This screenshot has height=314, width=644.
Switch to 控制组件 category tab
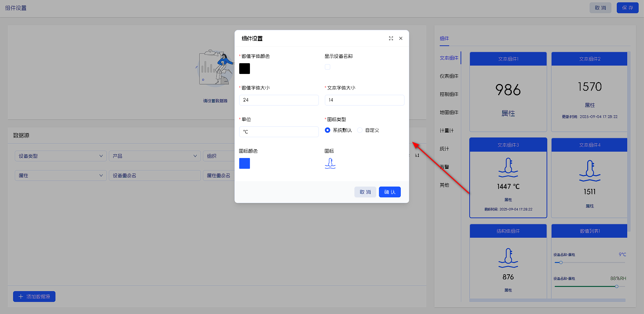pyautogui.click(x=449, y=94)
